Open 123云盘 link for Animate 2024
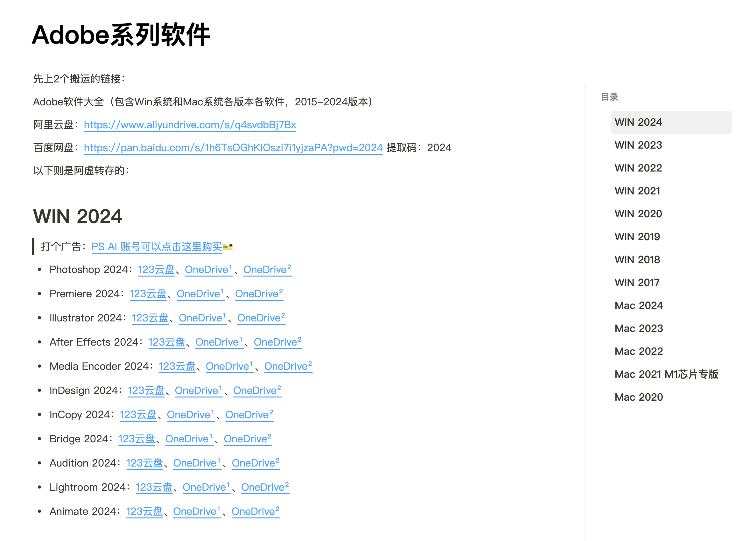The height and width of the screenshot is (541, 756). tap(144, 511)
